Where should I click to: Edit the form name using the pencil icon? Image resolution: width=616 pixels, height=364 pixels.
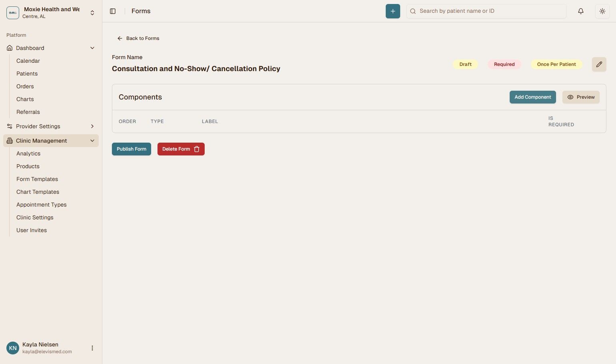(599, 64)
